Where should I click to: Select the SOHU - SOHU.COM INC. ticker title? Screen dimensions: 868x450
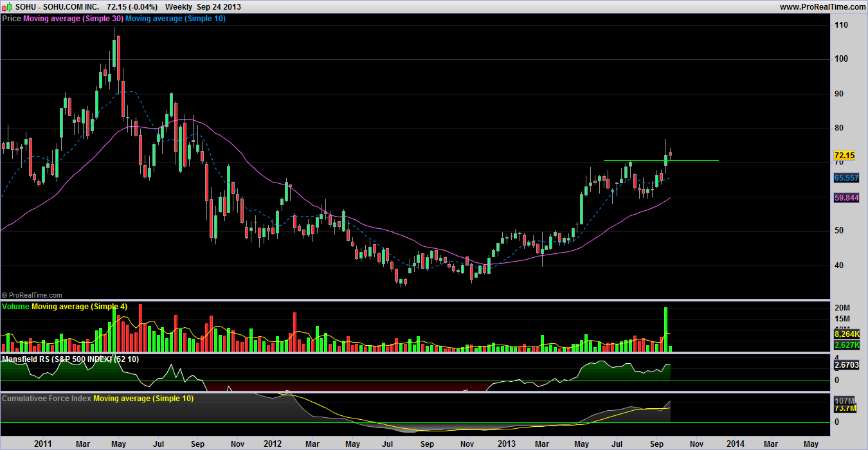click(57, 6)
